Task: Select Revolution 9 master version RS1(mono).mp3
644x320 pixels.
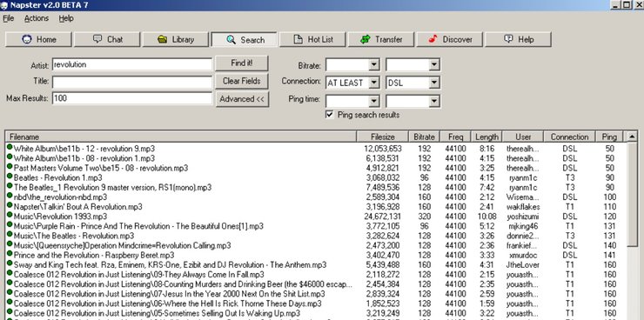Action: coord(112,188)
